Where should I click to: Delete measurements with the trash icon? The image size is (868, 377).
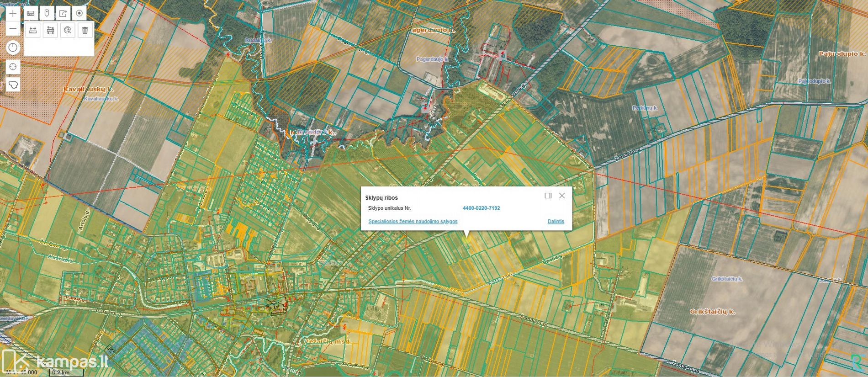(x=85, y=30)
